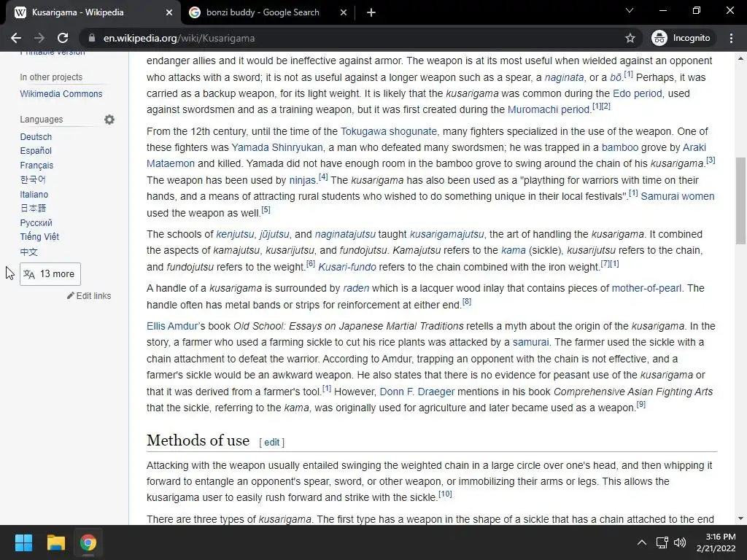
Task: Open the Kusari-fundo link
Action: coord(347,267)
